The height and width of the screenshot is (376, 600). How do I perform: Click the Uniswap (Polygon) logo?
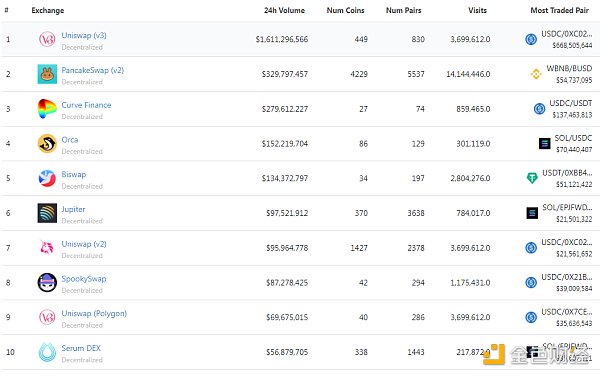(47, 317)
